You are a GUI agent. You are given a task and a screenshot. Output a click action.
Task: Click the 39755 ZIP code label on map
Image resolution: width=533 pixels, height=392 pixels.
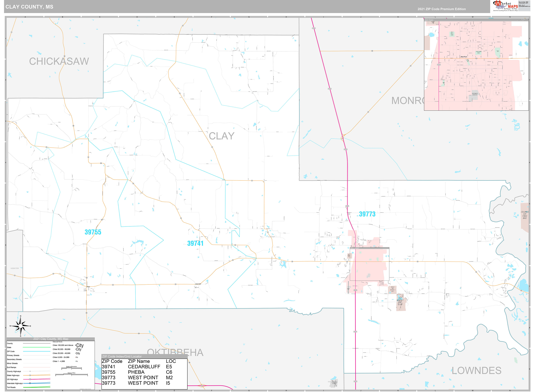93,232
